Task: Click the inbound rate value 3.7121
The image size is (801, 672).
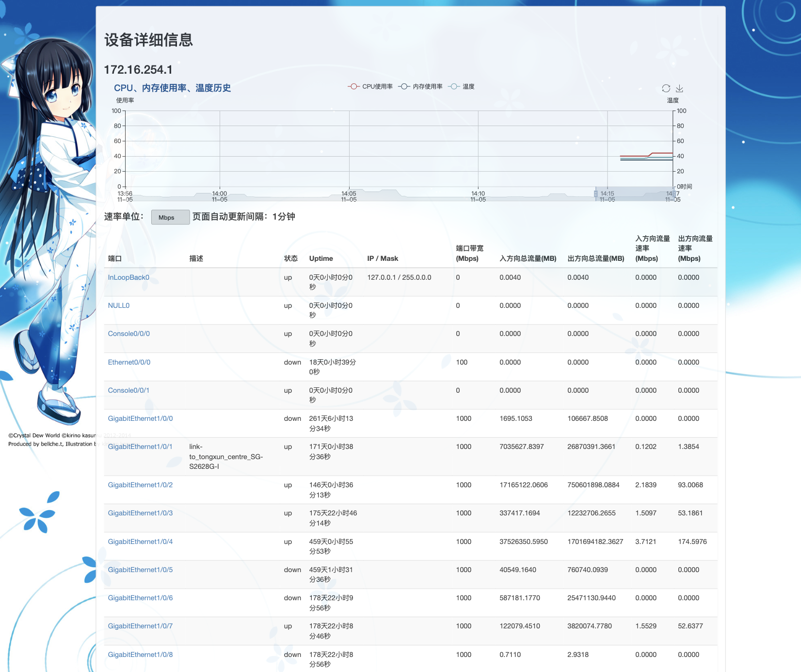Action: click(646, 542)
